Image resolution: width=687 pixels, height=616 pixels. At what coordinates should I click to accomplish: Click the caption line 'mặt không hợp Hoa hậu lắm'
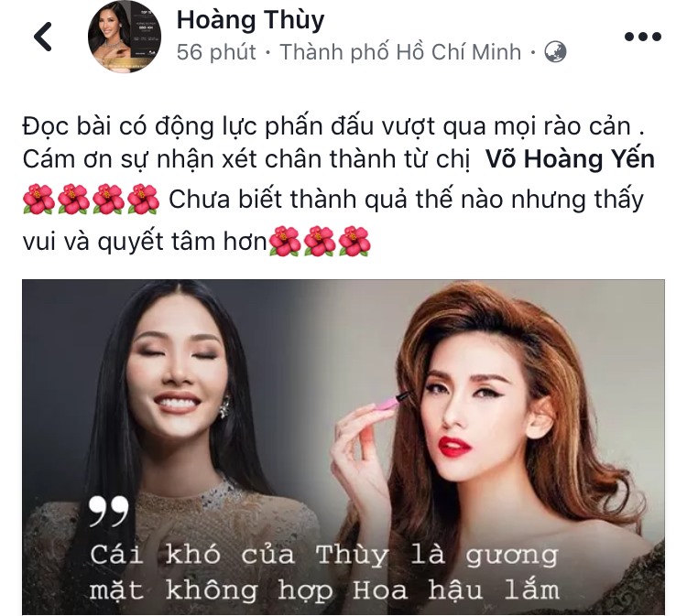click(324, 590)
